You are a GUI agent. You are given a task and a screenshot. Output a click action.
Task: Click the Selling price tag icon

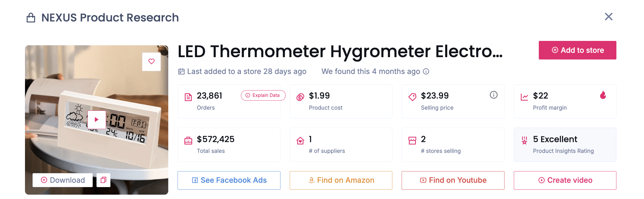click(x=412, y=97)
